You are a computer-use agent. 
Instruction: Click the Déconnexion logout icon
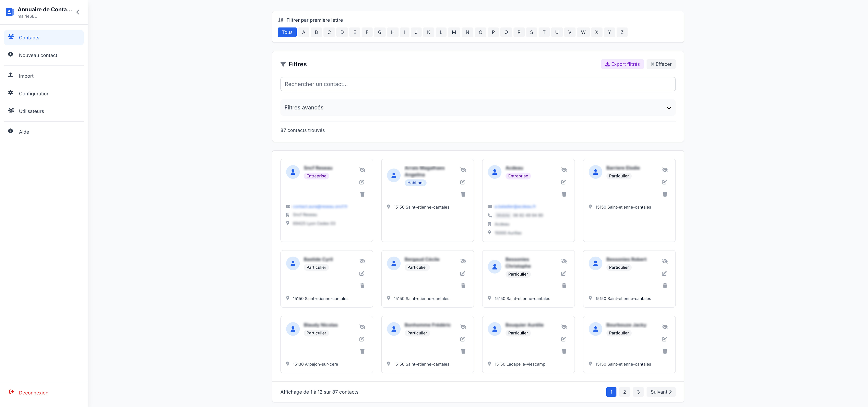pos(11,392)
